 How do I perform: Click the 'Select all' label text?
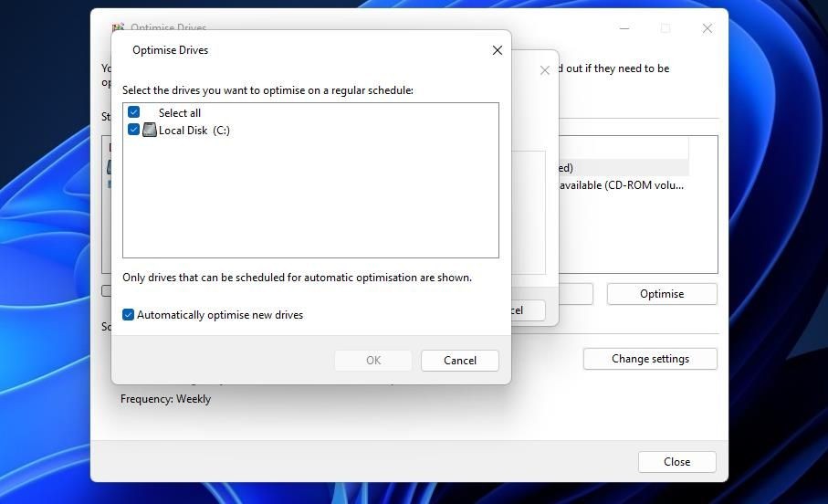pyautogui.click(x=180, y=113)
